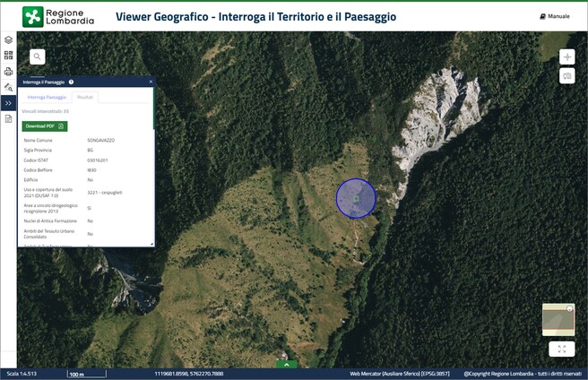Viewport: 588px width, 380px height.
Task: Click the Aree a vincolo idrogeologico label
Action: [50, 208]
